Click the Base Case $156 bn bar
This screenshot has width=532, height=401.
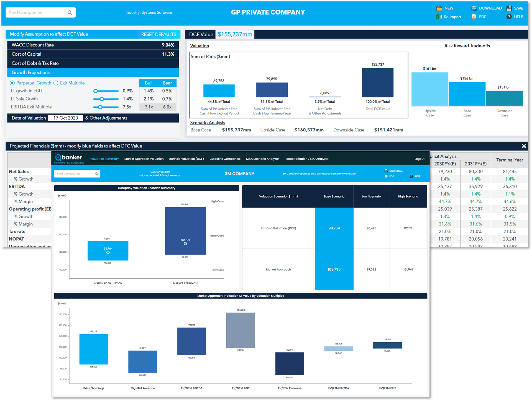(467, 94)
